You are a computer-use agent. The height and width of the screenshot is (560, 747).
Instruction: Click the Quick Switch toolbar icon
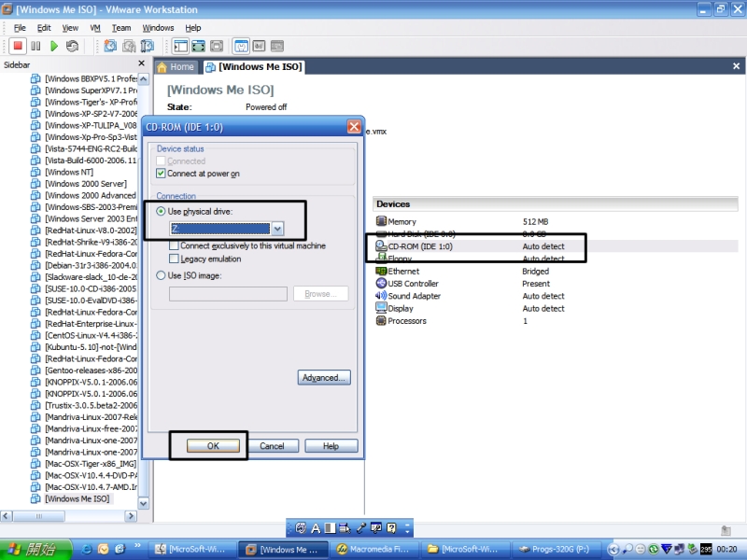pyautogui.click(x=199, y=46)
